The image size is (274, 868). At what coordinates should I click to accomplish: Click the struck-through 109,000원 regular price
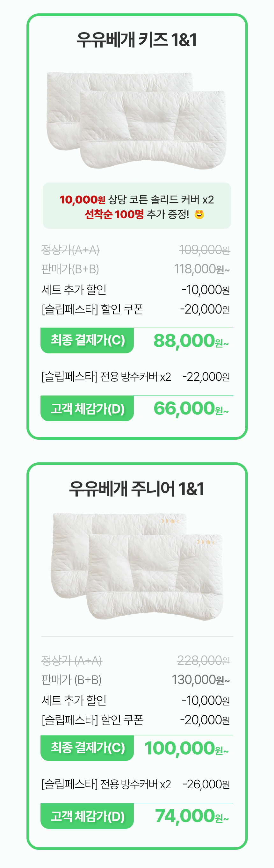[x=204, y=250]
